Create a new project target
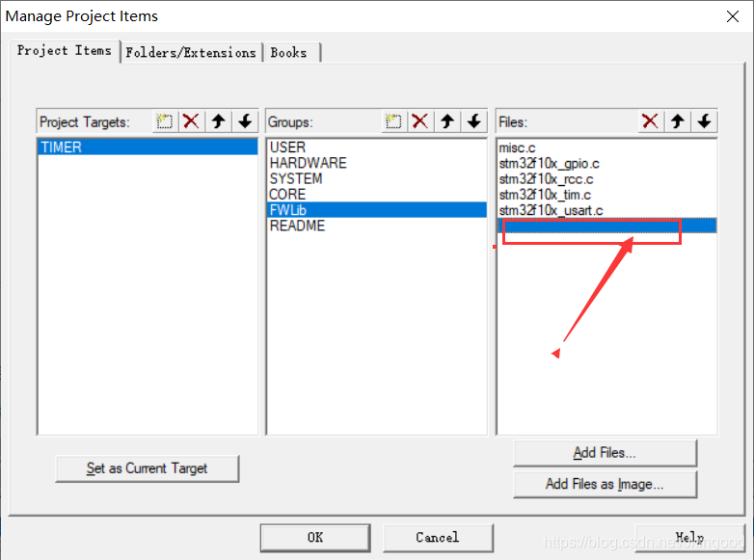The width and height of the screenshot is (754, 560). [x=165, y=121]
